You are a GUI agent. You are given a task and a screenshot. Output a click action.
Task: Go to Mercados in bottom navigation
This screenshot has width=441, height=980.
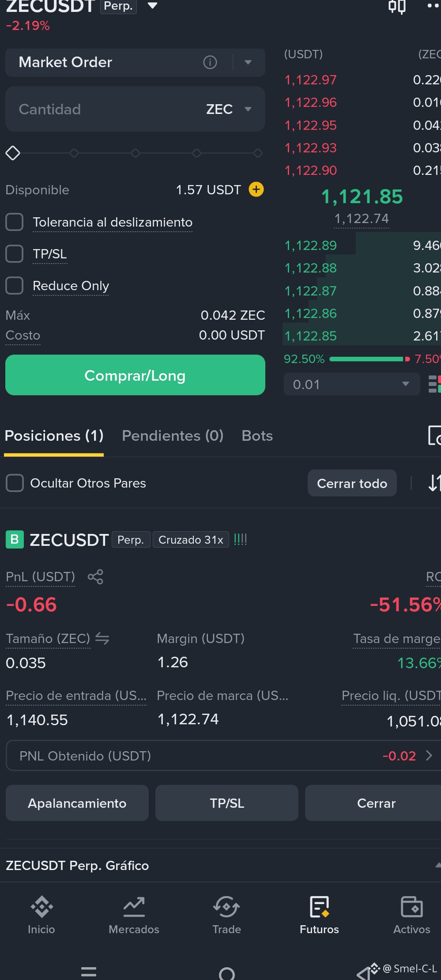(134, 915)
